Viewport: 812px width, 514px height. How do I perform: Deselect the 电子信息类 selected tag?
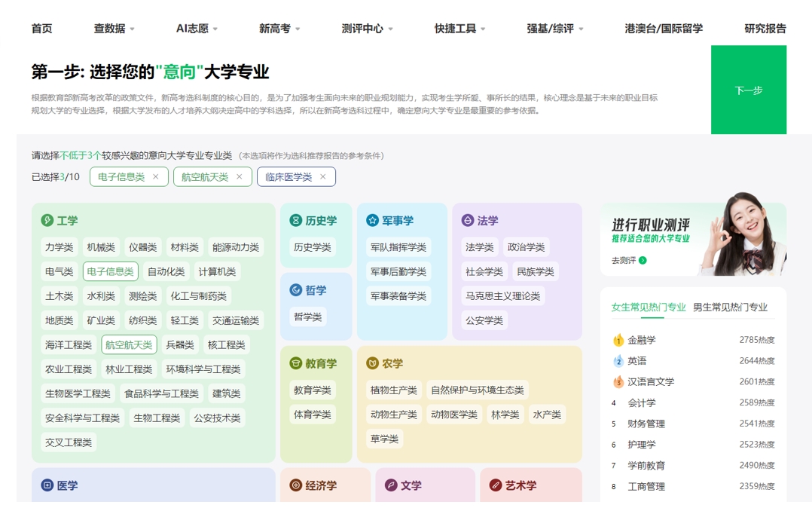pyautogui.click(x=156, y=177)
